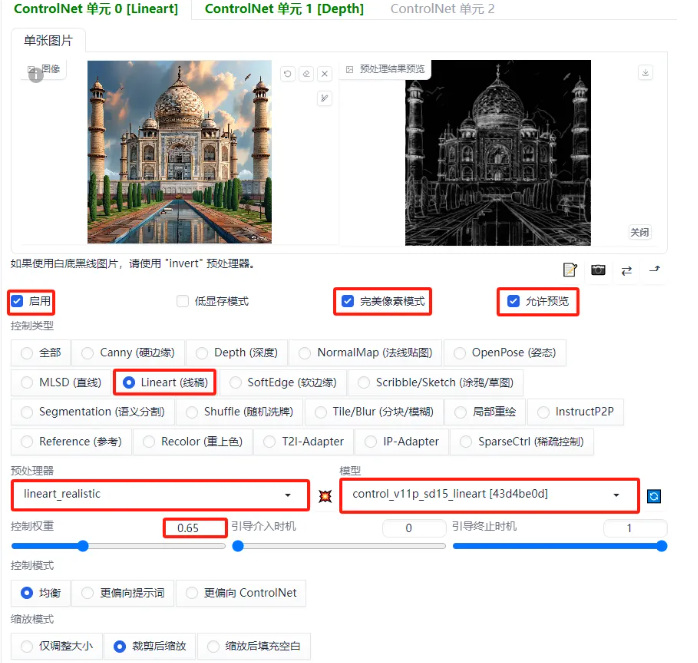
Task: Click the eraser icon above the input image
Action: (x=306, y=73)
